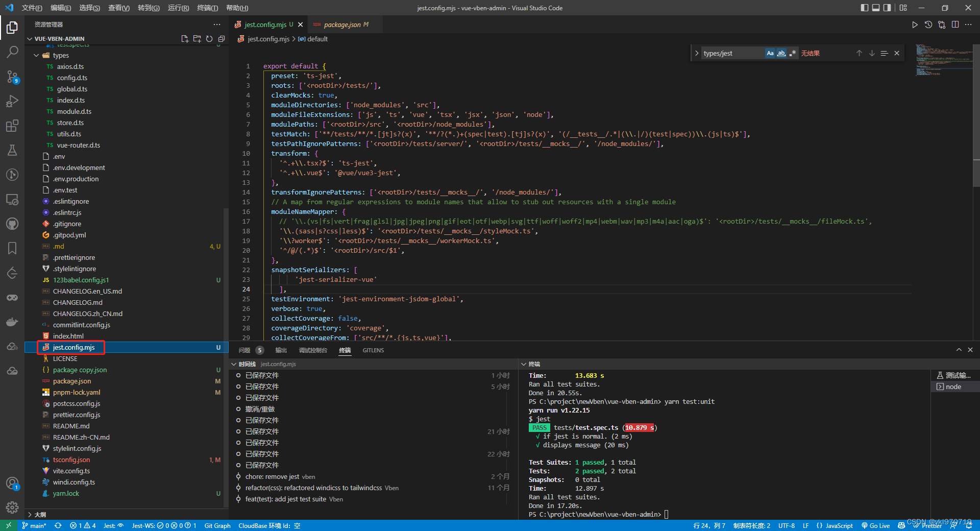Switch to the 输出 output tab
Viewport: 980px width, 531px height.
281,350
